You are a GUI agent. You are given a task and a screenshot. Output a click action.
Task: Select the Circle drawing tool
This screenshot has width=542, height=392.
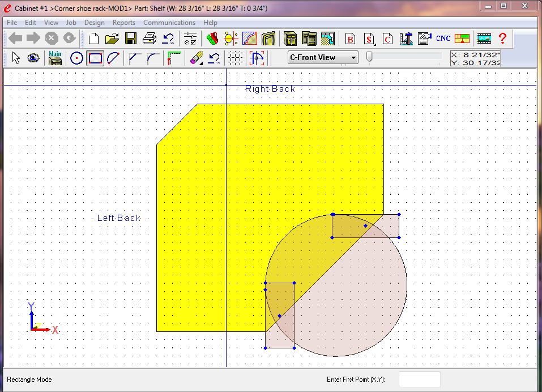(76, 58)
